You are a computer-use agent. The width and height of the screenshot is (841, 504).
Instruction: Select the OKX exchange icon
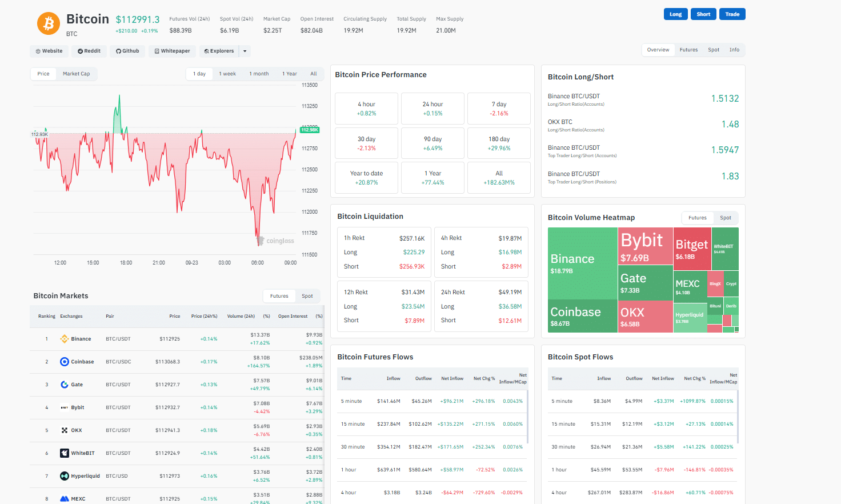(x=65, y=430)
